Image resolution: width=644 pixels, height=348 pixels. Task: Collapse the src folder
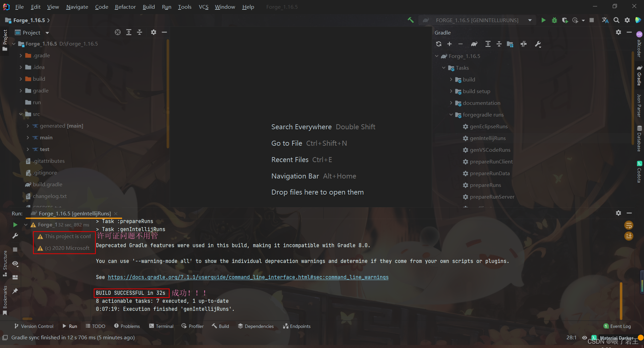tap(20, 114)
